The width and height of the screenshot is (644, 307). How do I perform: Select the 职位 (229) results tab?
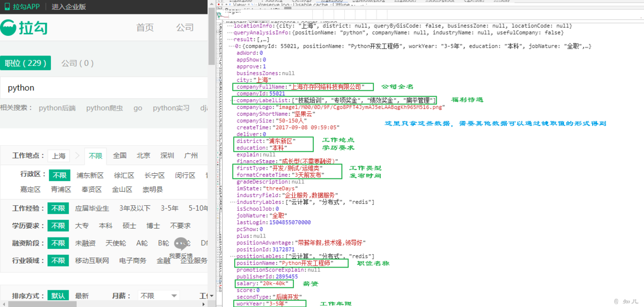[25, 63]
